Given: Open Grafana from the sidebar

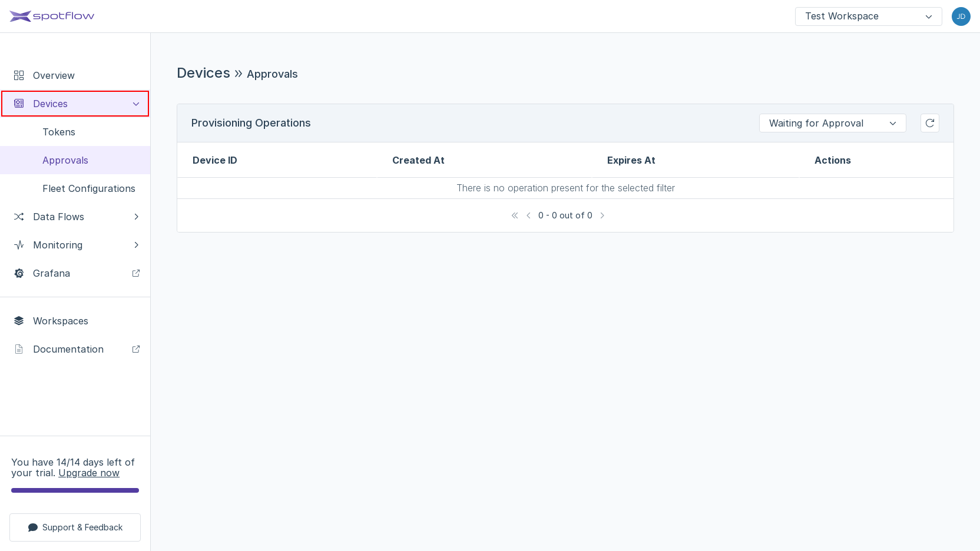Looking at the screenshot, I should (x=75, y=273).
